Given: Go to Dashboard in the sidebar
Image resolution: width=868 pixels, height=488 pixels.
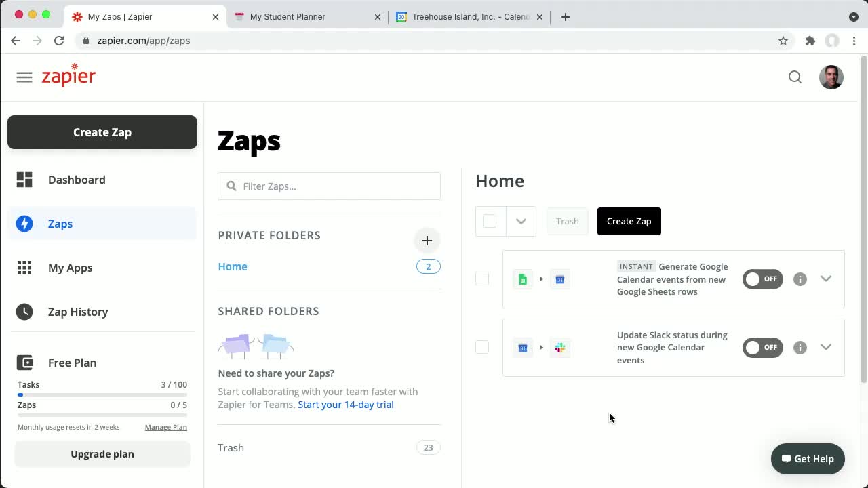Looking at the screenshot, I should [102, 180].
